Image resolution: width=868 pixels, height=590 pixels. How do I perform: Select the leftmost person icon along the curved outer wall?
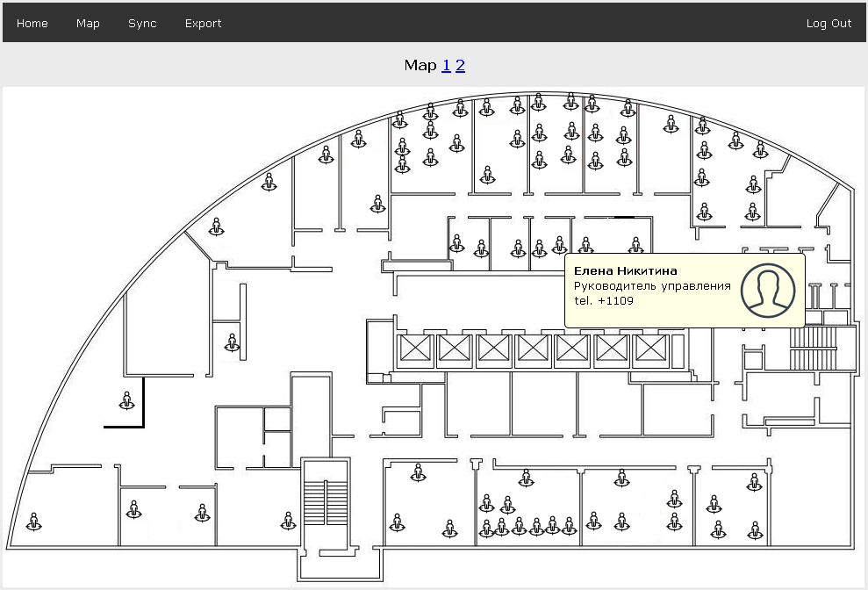pos(216,227)
